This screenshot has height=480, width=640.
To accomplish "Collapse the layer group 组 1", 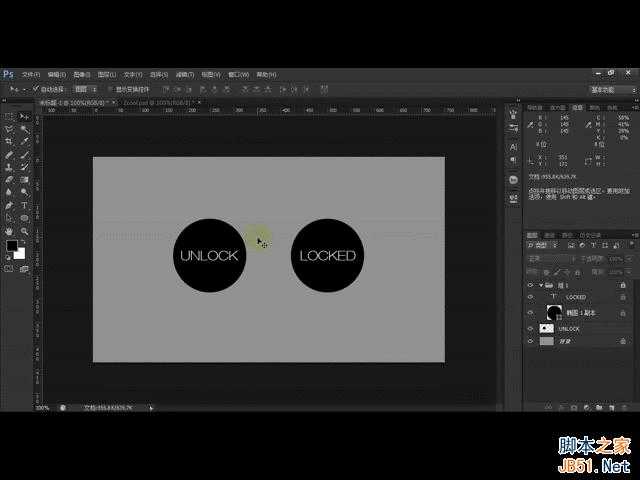I will pos(541,284).
